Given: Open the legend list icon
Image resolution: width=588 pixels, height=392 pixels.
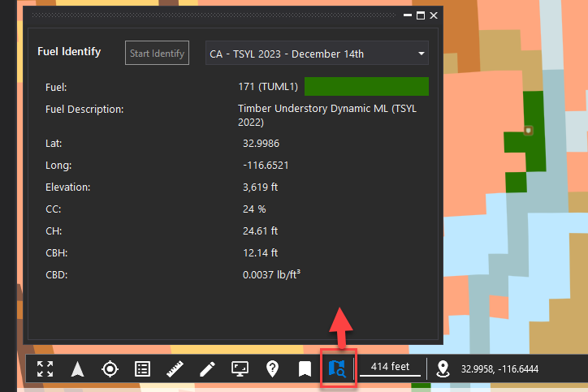Looking at the screenshot, I should 142,369.
